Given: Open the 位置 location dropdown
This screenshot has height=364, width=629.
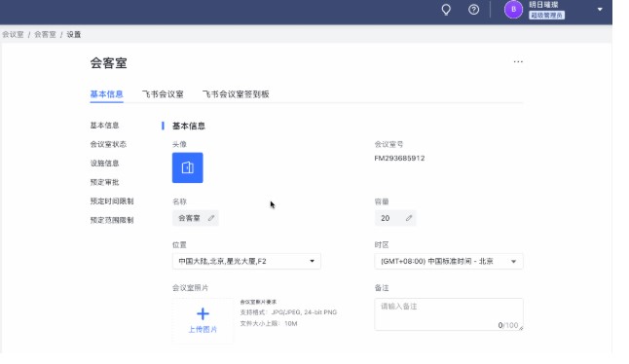Looking at the screenshot, I should (246, 262).
